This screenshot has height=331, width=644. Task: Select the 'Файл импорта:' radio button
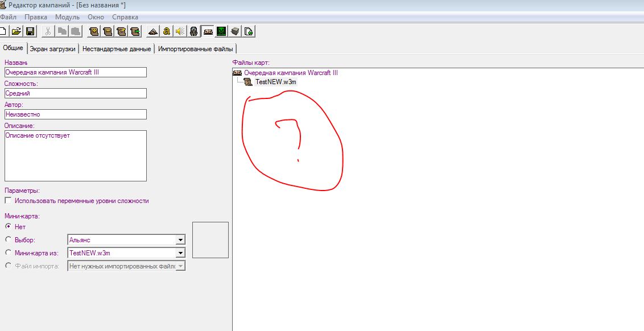[x=8, y=265]
